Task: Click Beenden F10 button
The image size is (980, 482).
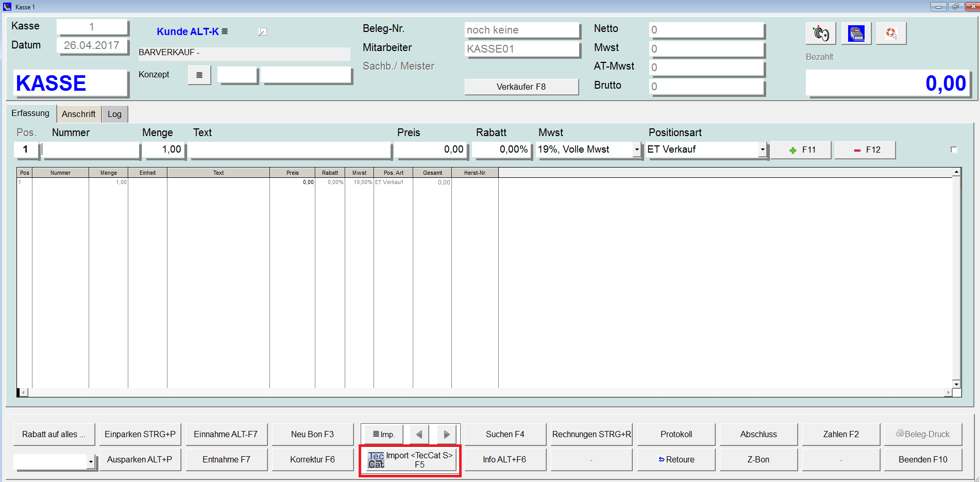Action: 923,460
